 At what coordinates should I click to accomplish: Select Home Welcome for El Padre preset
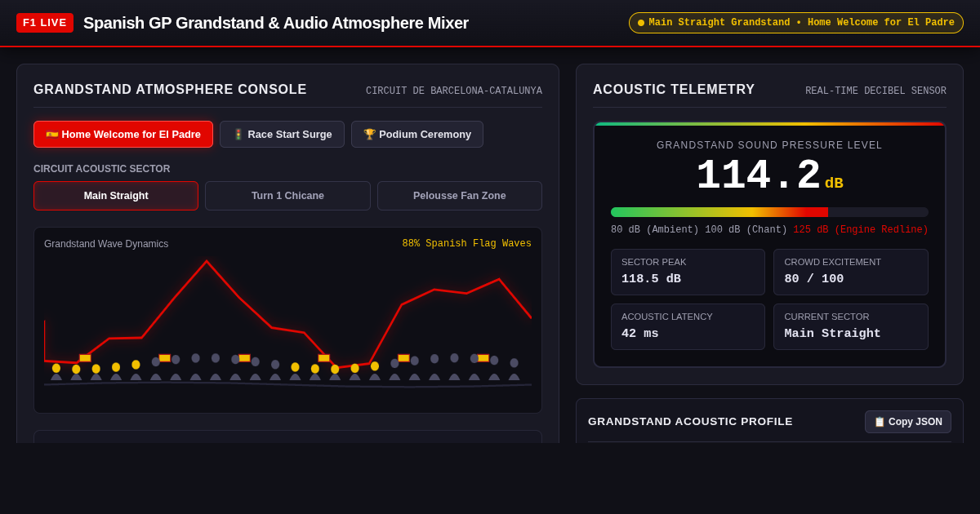point(123,135)
